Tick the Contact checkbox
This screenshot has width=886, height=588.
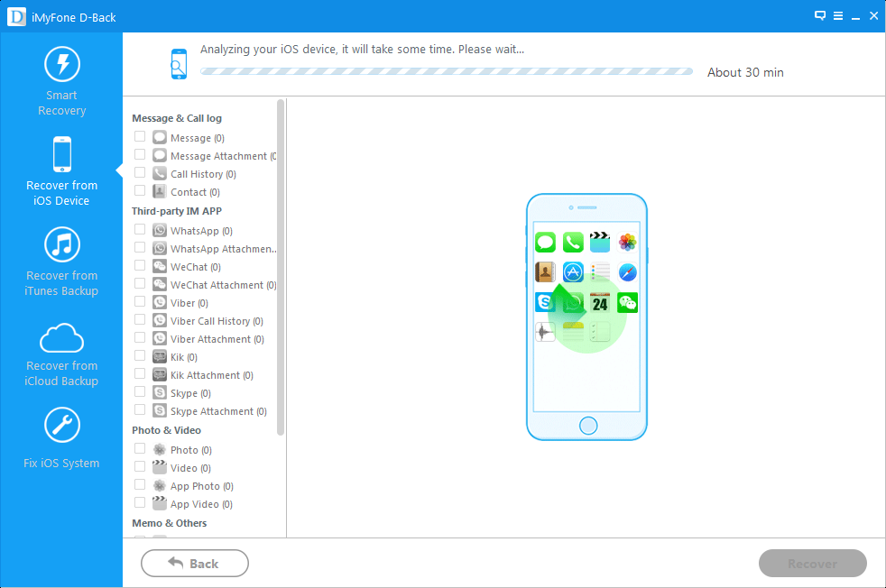[x=140, y=191]
